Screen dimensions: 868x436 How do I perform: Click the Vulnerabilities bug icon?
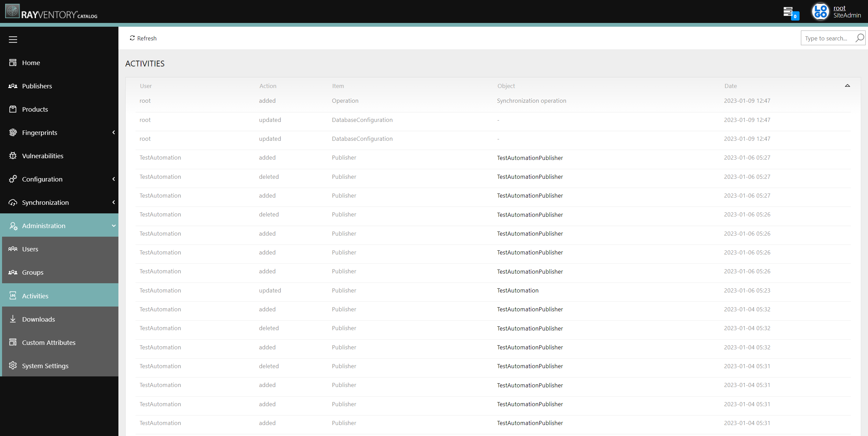pyautogui.click(x=13, y=156)
